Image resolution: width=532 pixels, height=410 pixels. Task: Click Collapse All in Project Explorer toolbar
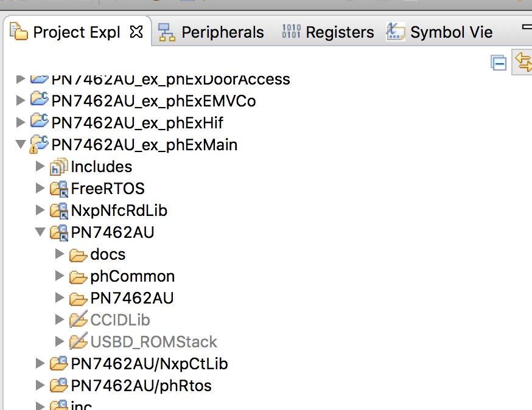click(498, 63)
